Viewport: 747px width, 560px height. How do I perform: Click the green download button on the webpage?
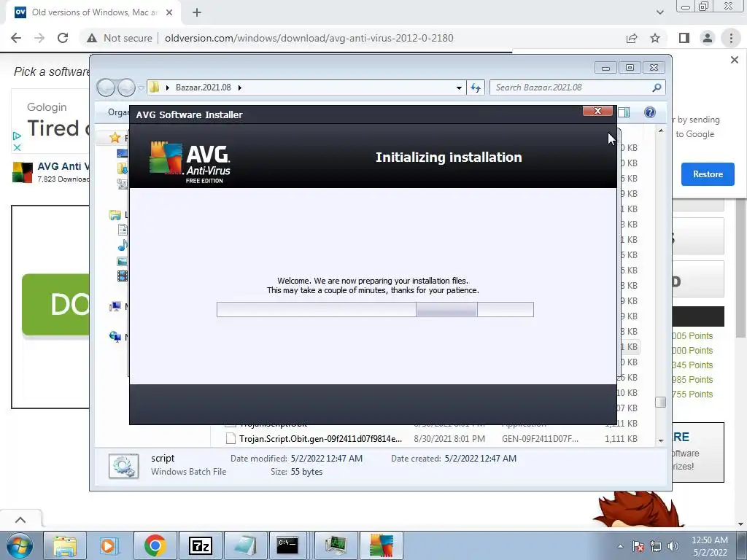click(x=55, y=304)
